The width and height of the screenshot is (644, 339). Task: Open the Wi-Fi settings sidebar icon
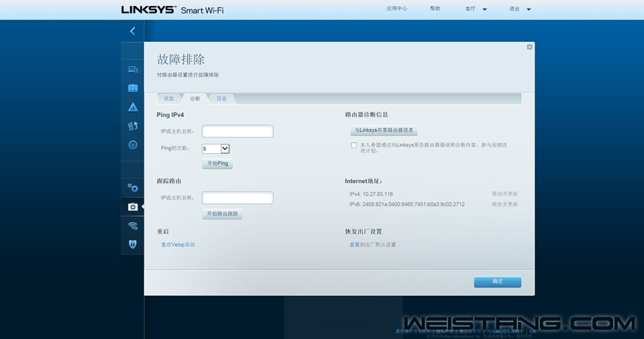point(133,226)
